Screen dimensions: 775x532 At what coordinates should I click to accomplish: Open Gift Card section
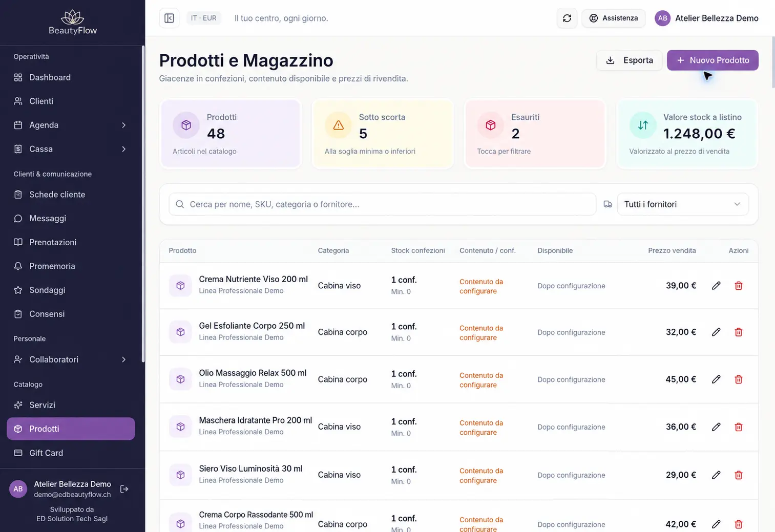pyautogui.click(x=71, y=453)
